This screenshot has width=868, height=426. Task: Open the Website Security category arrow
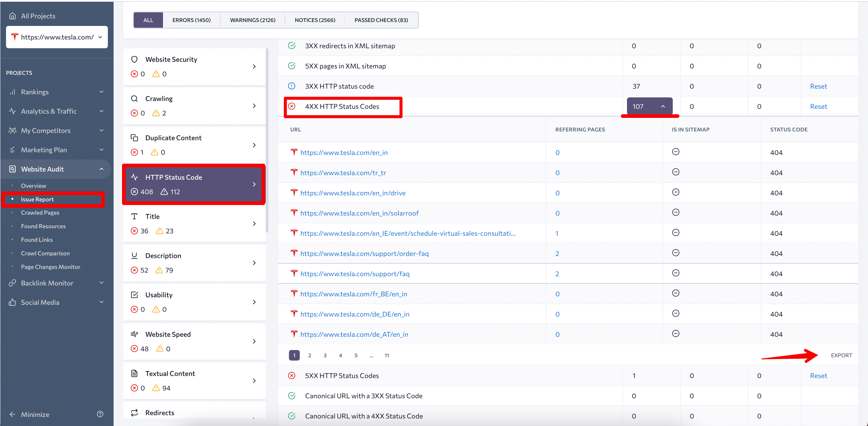(x=254, y=66)
